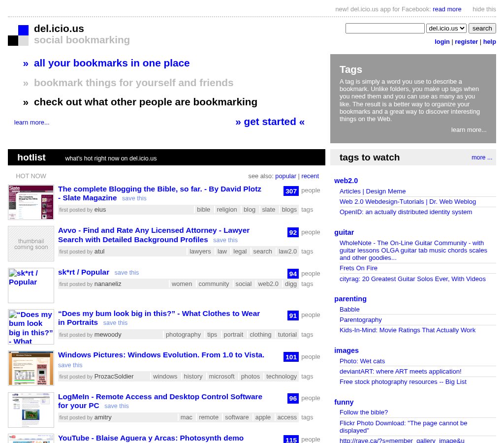
Task: Click the 101 people count badge
Action: 291,357
